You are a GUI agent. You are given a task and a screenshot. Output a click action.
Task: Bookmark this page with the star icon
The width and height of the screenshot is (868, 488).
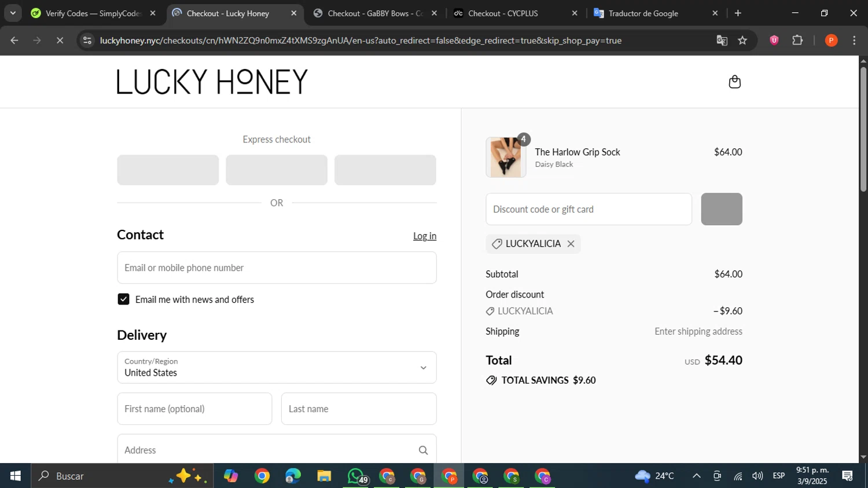(x=742, y=41)
